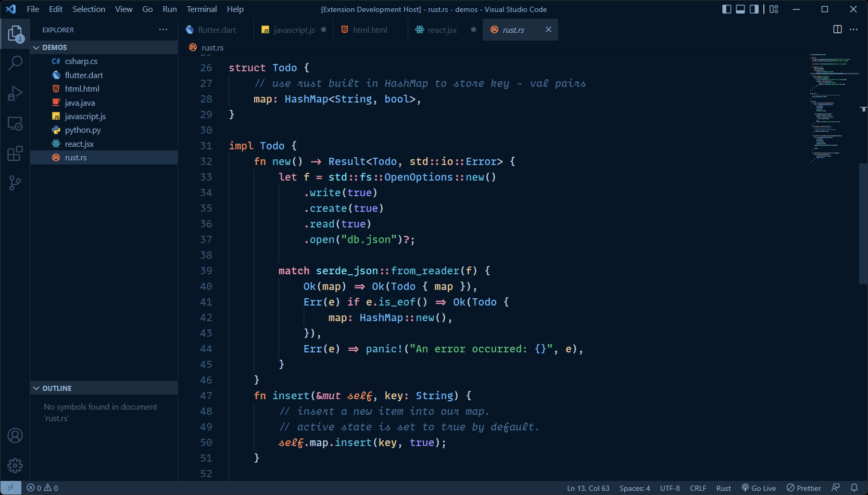Toggle the bottom Panel visibility
868x495 pixels.
click(740, 9)
